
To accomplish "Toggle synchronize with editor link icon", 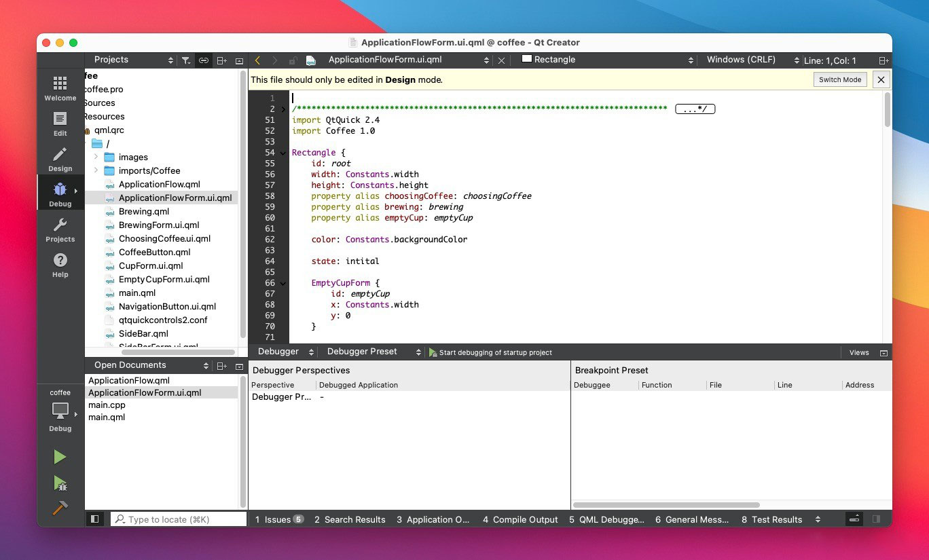I will [203, 60].
